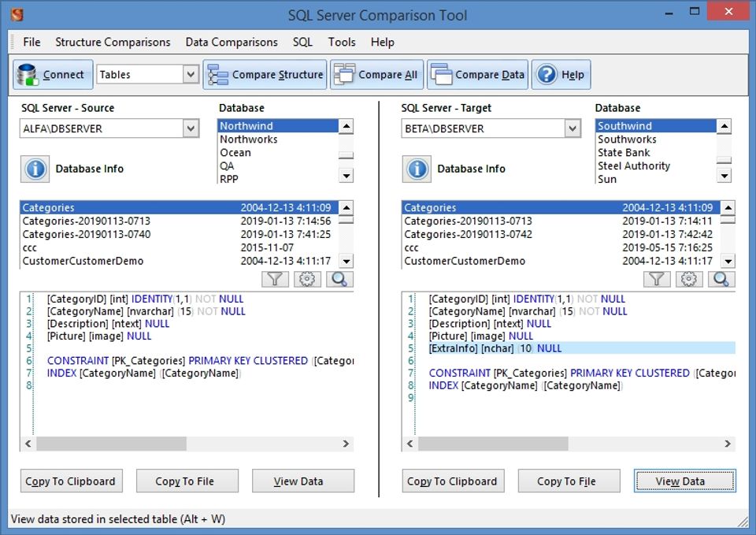Open the Tools menu
This screenshot has height=535, width=756.
(x=342, y=42)
